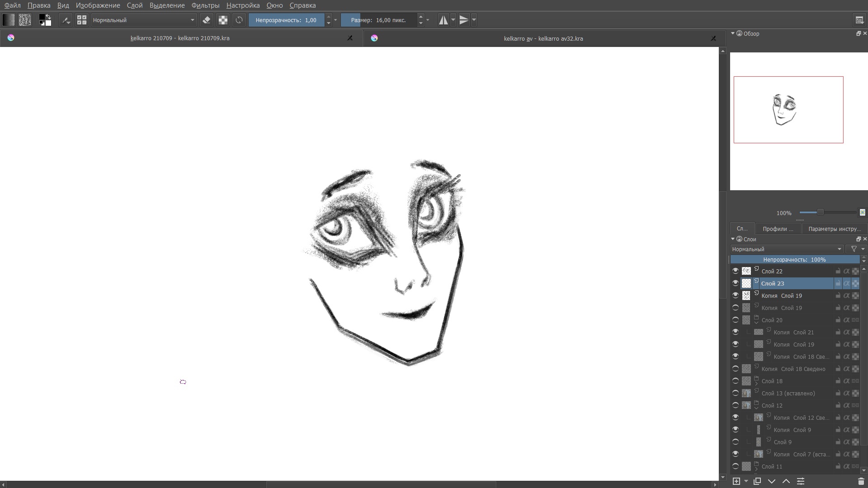This screenshot has width=868, height=488.
Task: Hide the Слой 22 layer
Action: click(736, 271)
